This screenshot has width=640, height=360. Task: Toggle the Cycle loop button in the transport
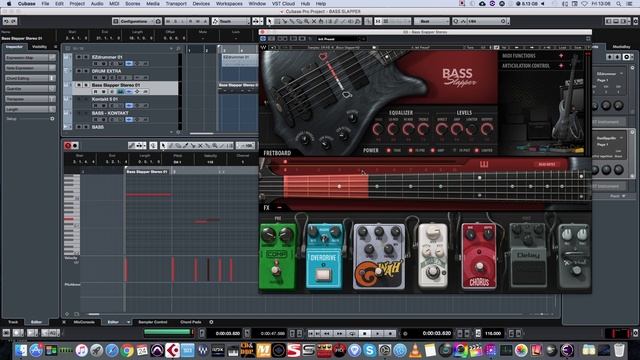tap(352, 333)
